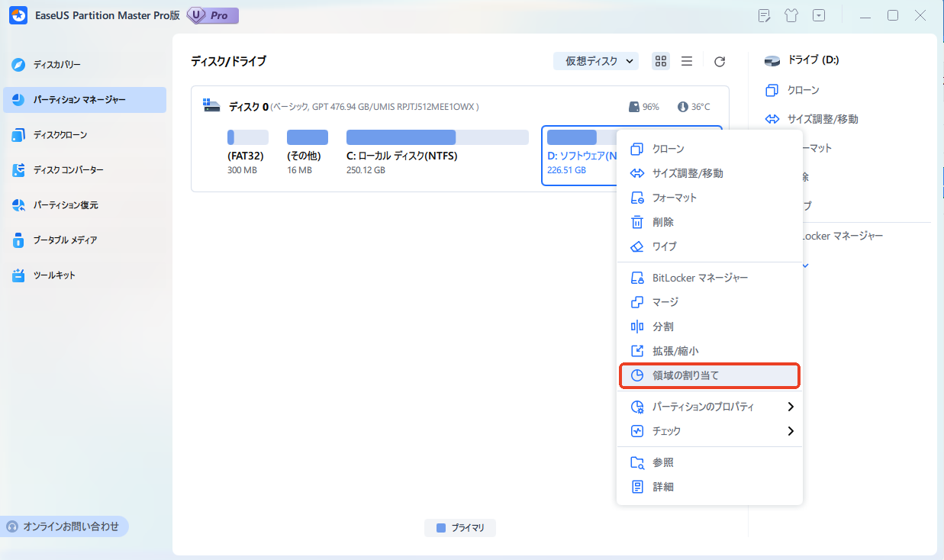Switch to list view layout
This screenshot has width=944, height=560.
point(687,62)
